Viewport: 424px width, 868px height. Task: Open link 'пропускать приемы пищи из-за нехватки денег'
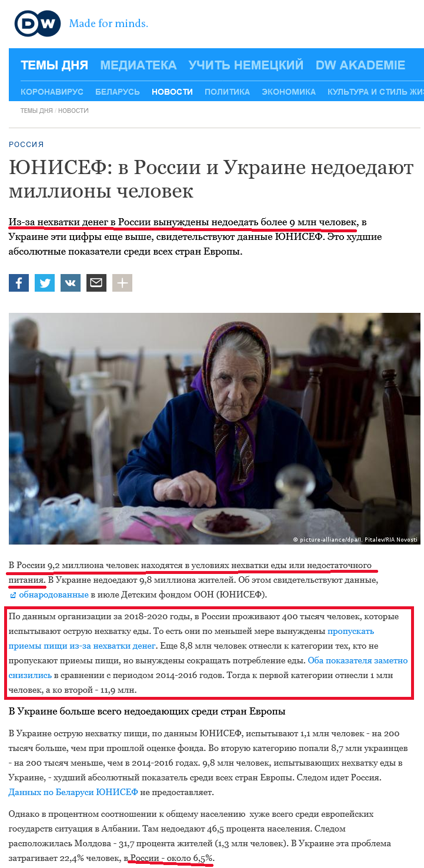(192, 638)
